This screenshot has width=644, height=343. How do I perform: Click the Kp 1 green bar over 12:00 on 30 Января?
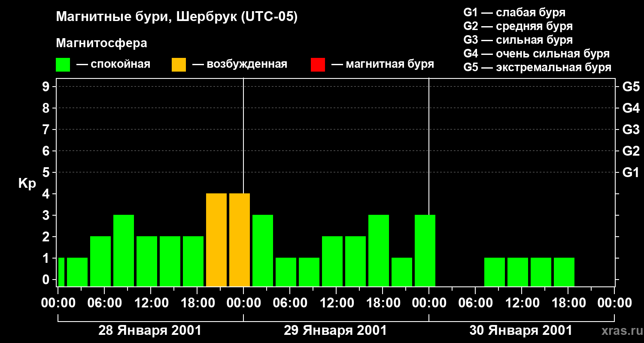(x=518, y=272)
